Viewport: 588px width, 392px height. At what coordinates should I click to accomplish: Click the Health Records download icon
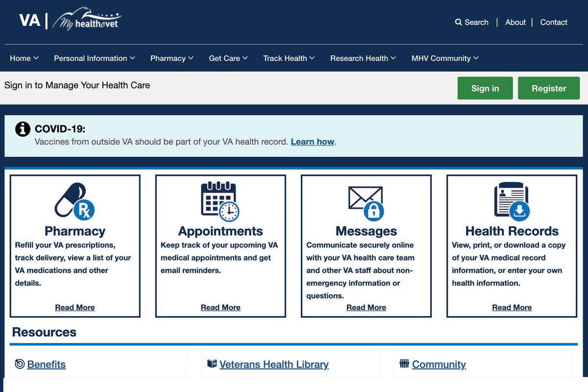(512, 201)
